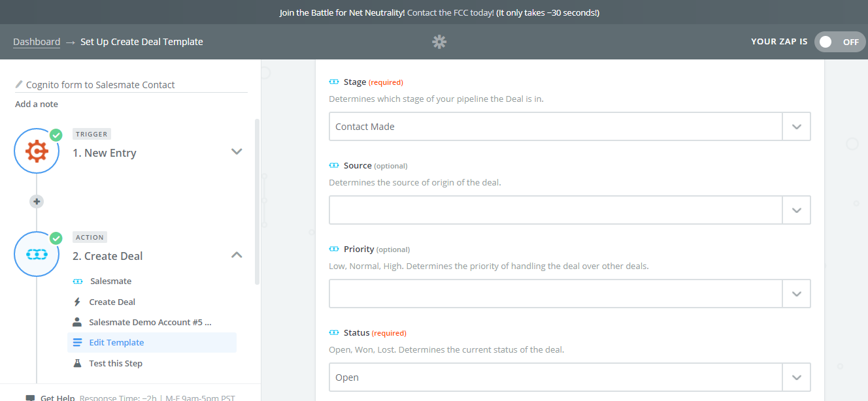Click the TRIGGER tag label

coord(92,134)
